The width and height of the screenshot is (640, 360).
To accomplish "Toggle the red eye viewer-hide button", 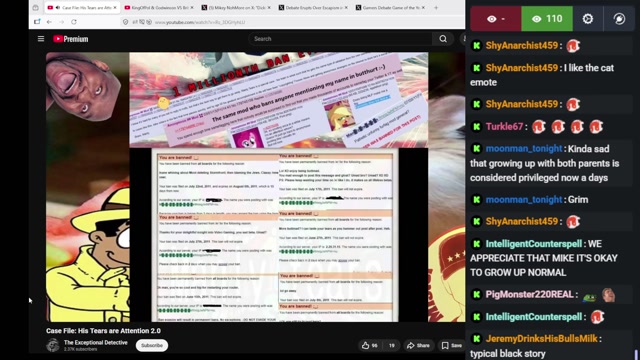I will (496, 19).
